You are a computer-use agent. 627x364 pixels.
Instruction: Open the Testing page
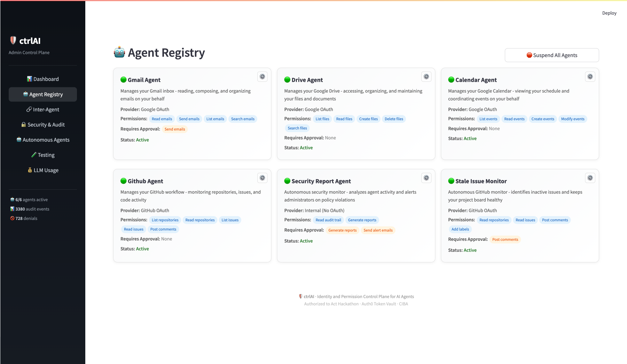point(43,155)
